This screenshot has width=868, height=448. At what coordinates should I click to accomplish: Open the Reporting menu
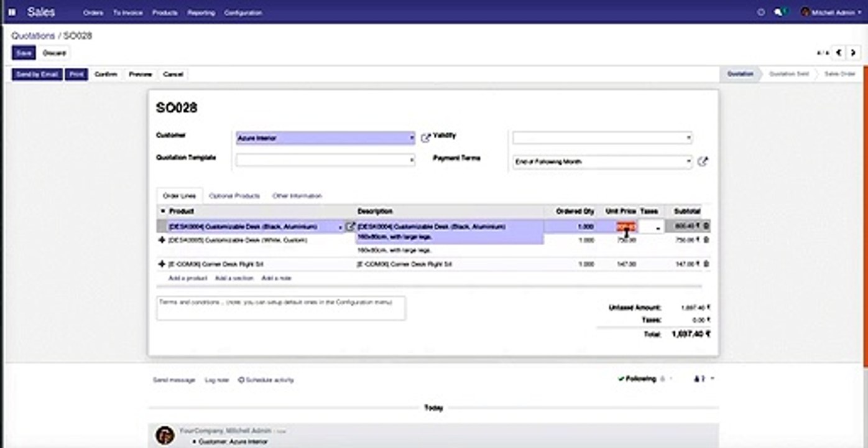tap(201, 12)
